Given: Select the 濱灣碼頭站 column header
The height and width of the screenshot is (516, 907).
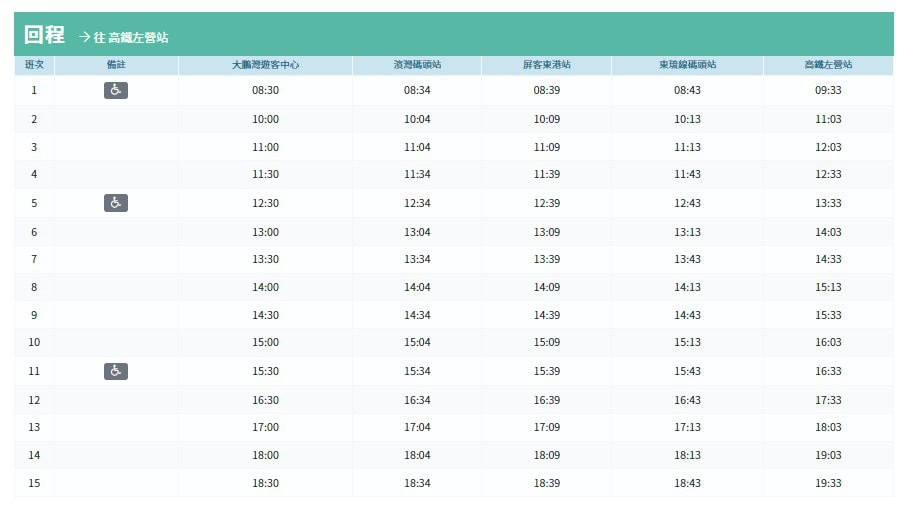Looking at the screenshot, I should point(417,65).
